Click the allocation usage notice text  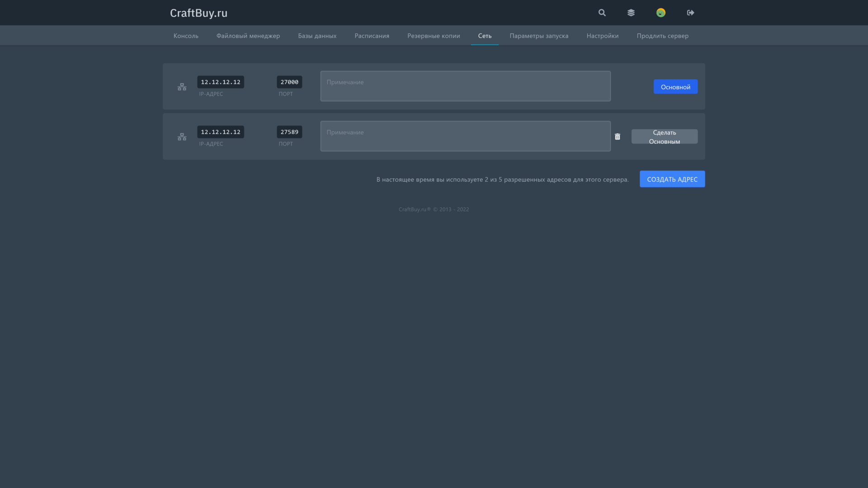click(502, 179)
